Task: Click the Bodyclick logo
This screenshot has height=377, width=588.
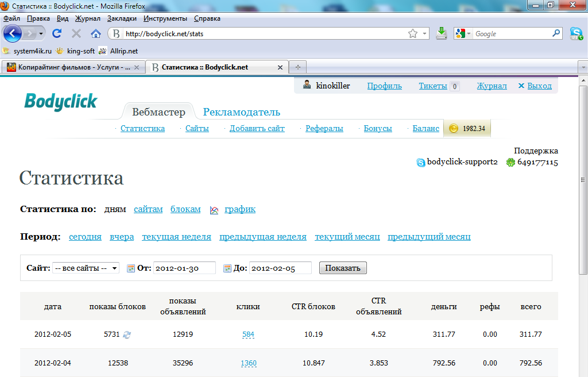Action: tap(61, 101)
